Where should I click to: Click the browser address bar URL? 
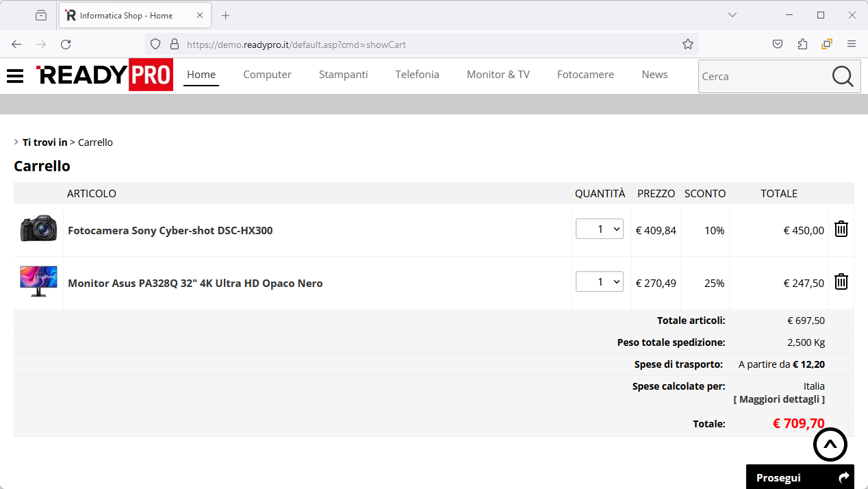[x=296, y=45]
